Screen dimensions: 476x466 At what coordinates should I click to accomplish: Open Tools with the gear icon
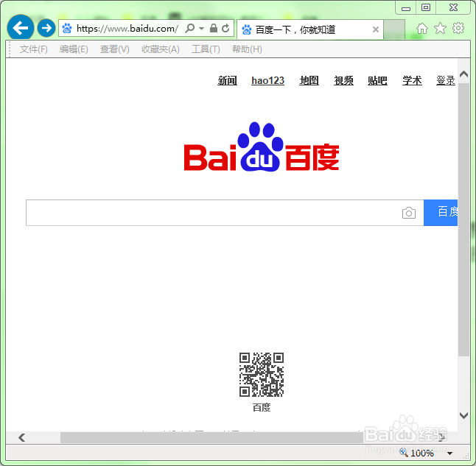458,28
